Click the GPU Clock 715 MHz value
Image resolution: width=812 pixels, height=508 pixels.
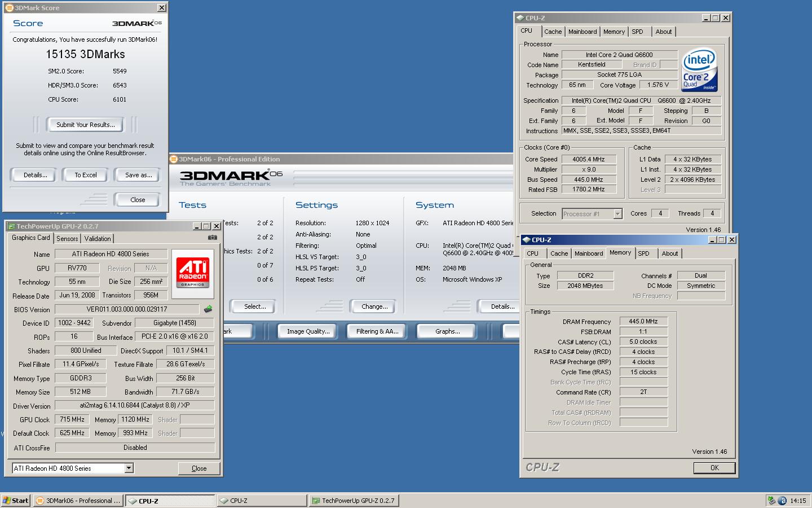coord(72,419)
